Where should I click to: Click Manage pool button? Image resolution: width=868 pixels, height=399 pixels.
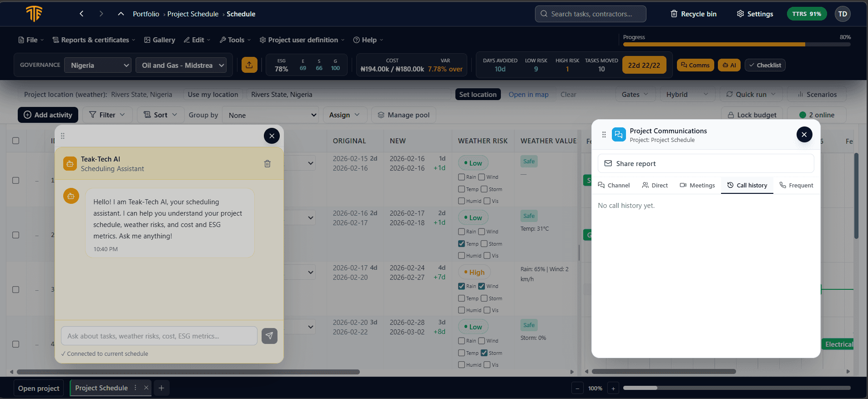point(404,115)
